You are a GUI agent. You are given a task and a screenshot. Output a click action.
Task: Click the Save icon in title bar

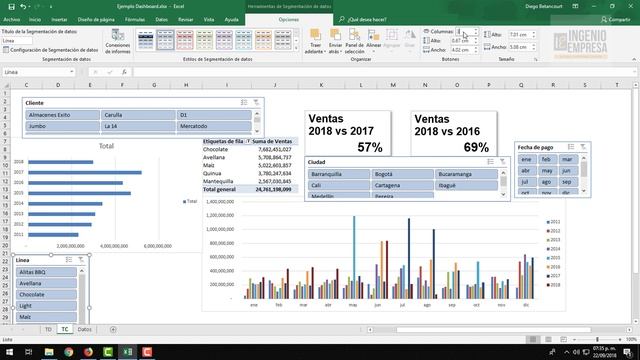[x=11, y=7]
